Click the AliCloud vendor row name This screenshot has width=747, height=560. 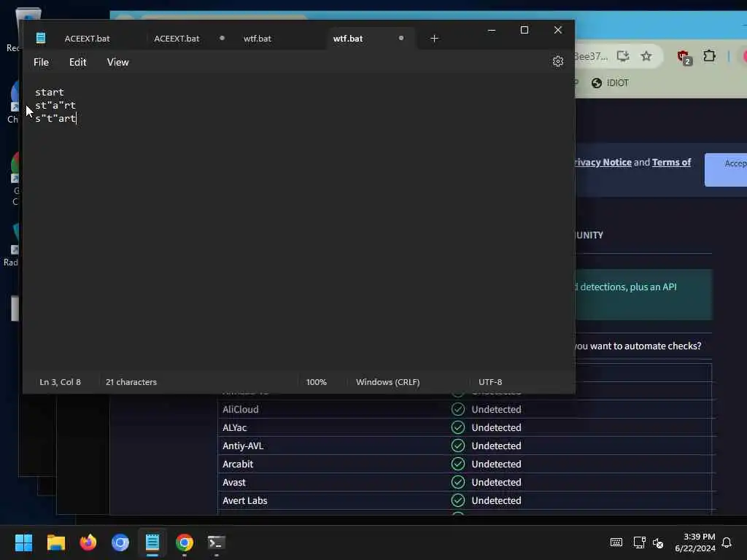[241, 410]
